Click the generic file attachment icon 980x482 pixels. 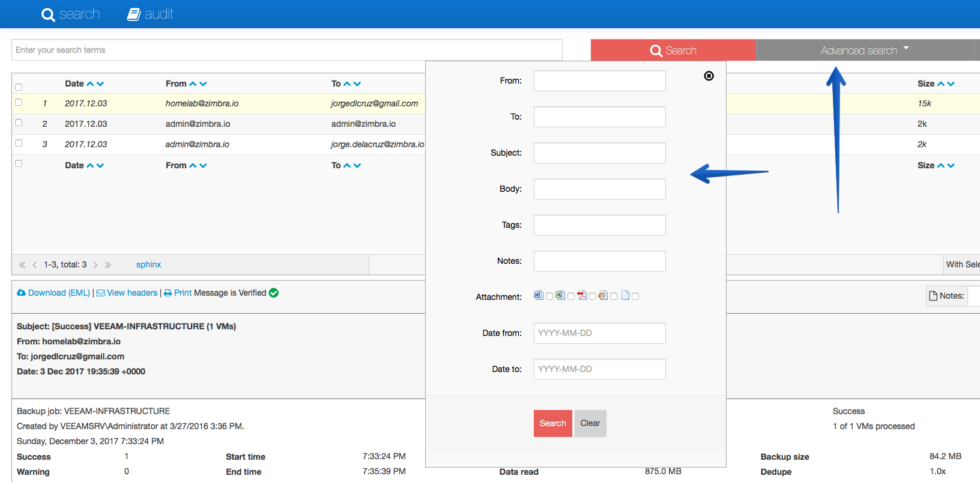click(x=625, y=295)
